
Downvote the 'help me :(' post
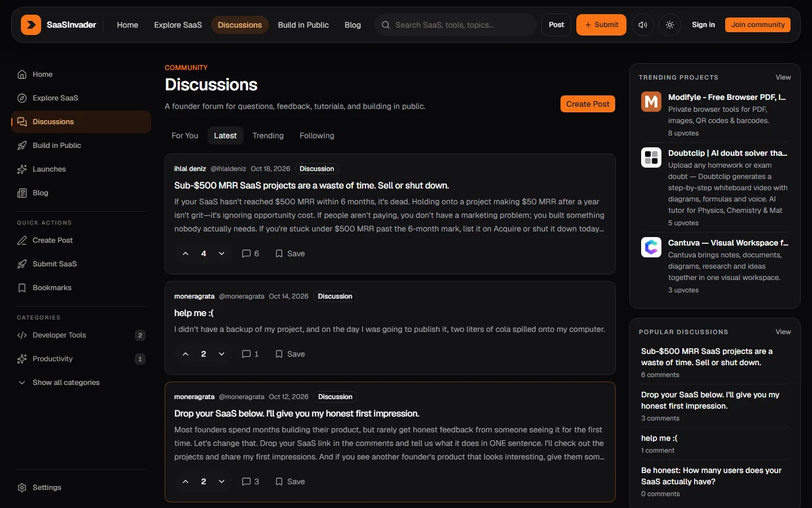point(222,354)
